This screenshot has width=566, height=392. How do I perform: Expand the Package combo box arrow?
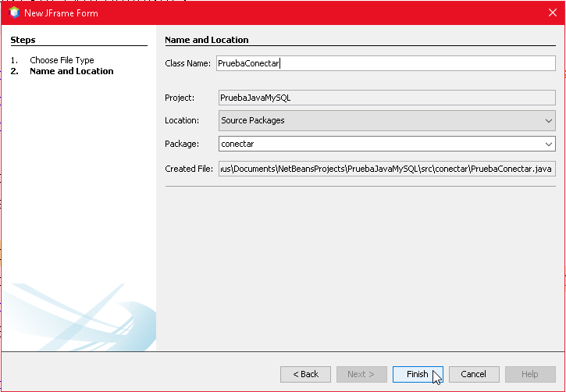[x=549, y=144]
